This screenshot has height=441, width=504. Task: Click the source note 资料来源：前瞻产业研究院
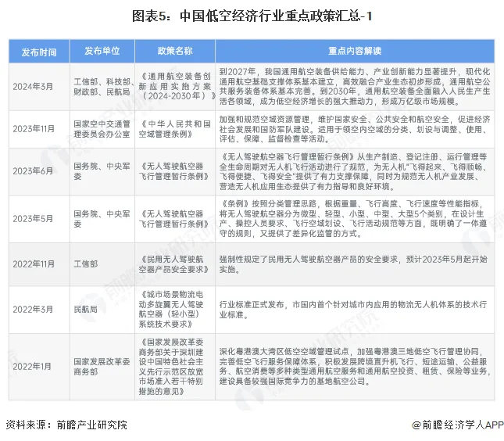tap(66, 425)
